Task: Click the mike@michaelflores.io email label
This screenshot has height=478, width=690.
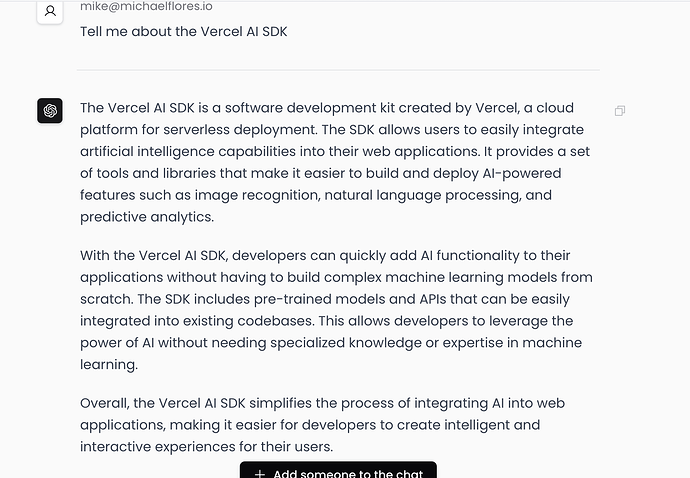Action: pyautogui.click(x=146, y=6)
